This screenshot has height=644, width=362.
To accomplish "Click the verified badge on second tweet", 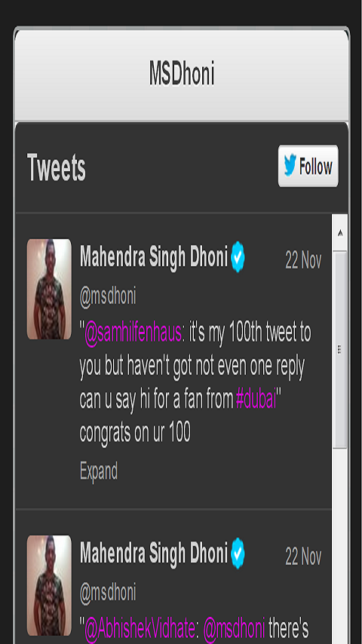I will (x=238, y=553).
